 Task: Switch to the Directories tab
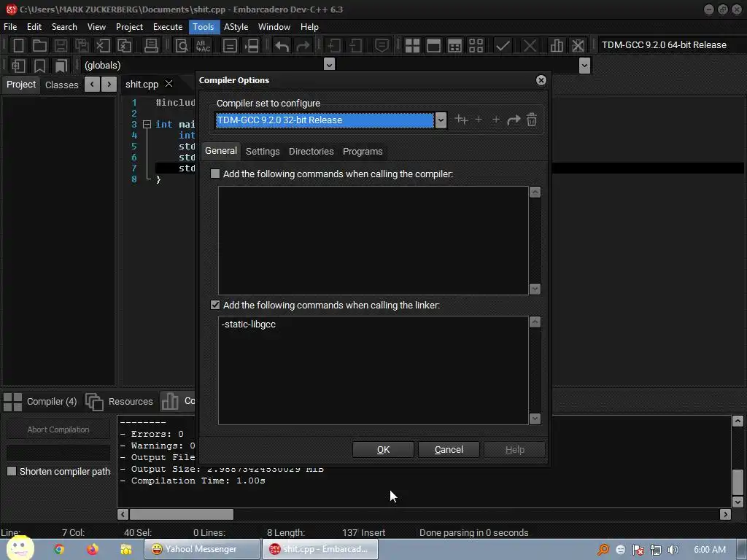(x=311, y=152)
